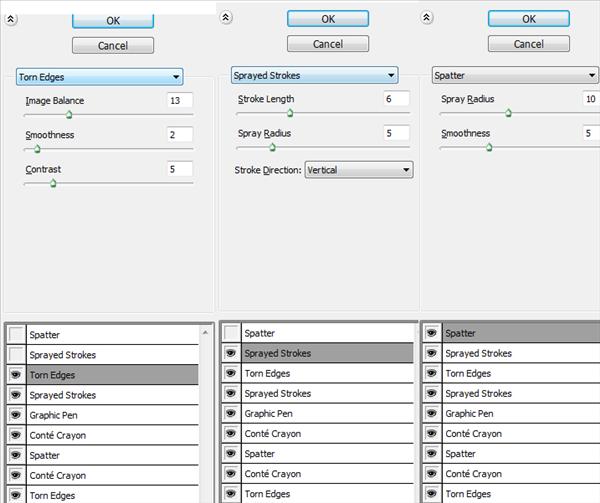
Task: Click Contrast value field showing 5
Action: (x=180, y=169)
